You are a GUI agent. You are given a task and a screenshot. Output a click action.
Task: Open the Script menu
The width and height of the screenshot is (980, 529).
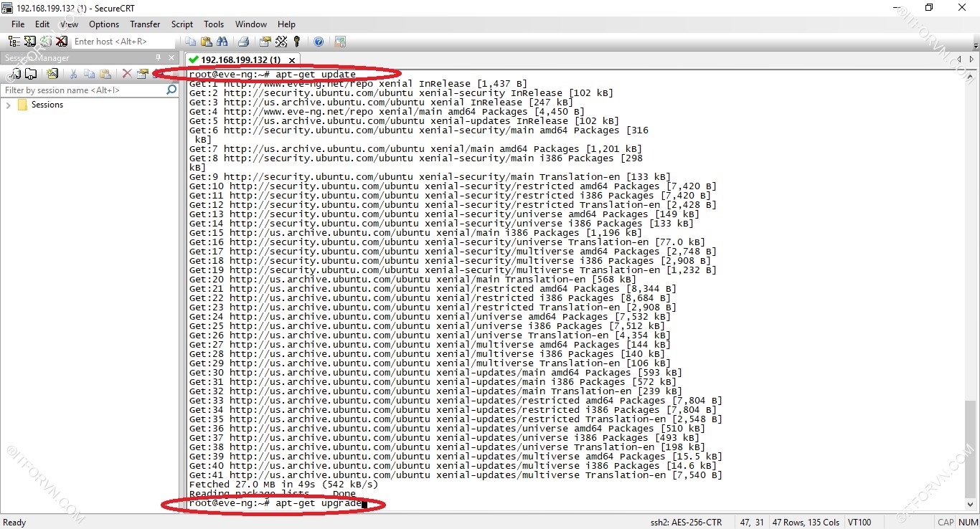[x=182, y=24]
